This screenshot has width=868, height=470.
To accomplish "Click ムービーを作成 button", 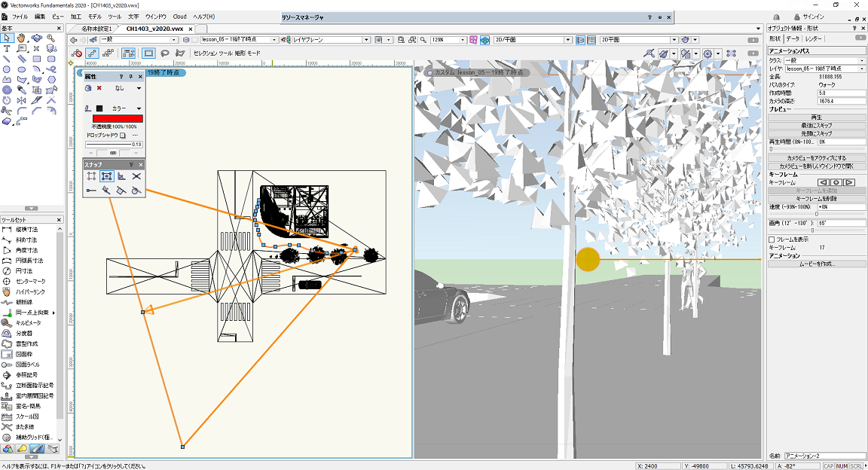I will pos(817,264).
